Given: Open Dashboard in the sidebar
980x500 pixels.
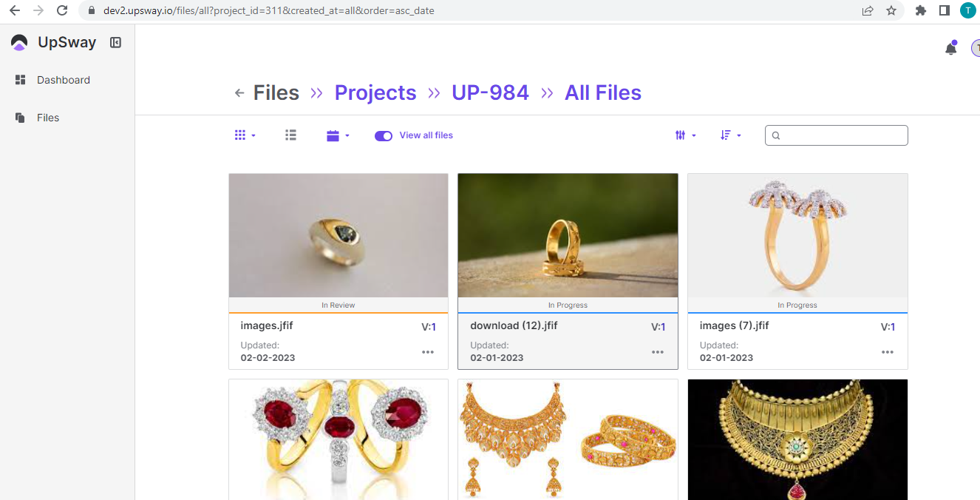Looking at the screenshot, I should 63,80.
